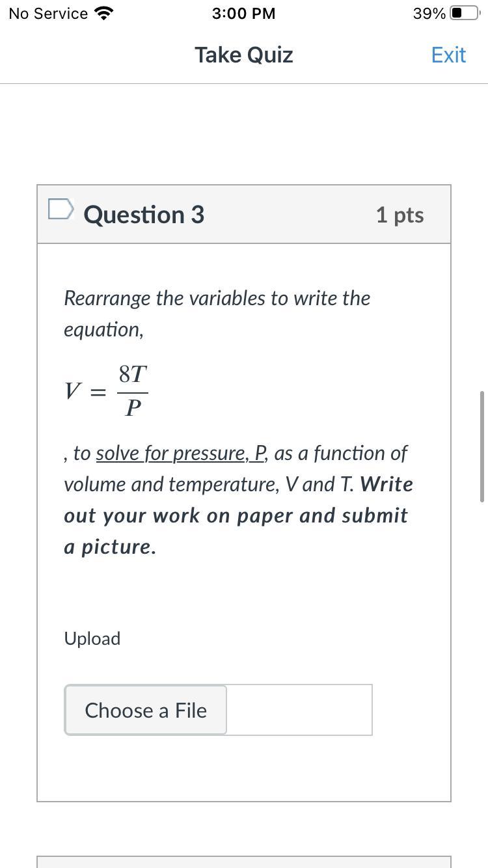
Task: Click the V equals 8T over P equation
Action: (x=106, y=391)
